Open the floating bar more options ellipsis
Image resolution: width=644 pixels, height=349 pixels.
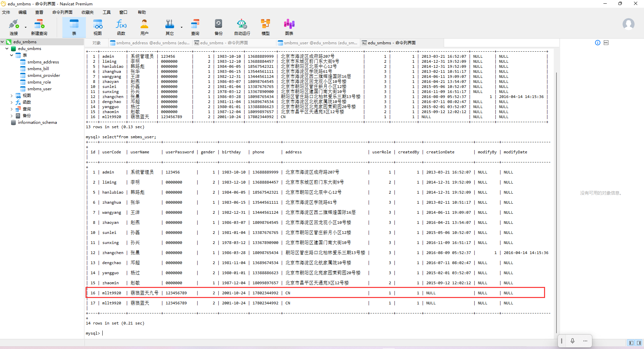pos(585,341)
